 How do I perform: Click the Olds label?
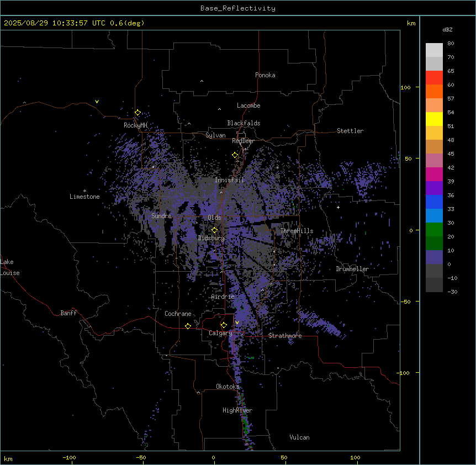[x=214, y=218]
